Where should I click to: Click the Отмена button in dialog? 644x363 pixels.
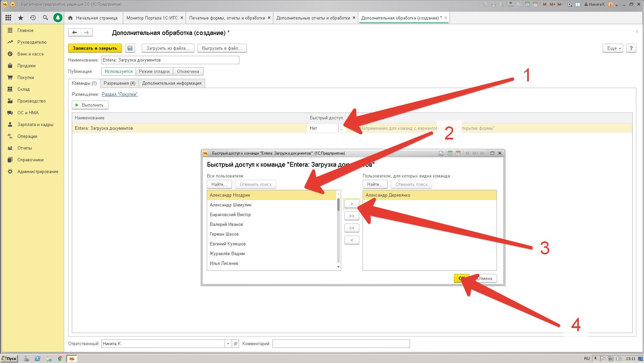pyautogui.click(x=484, y=278)
